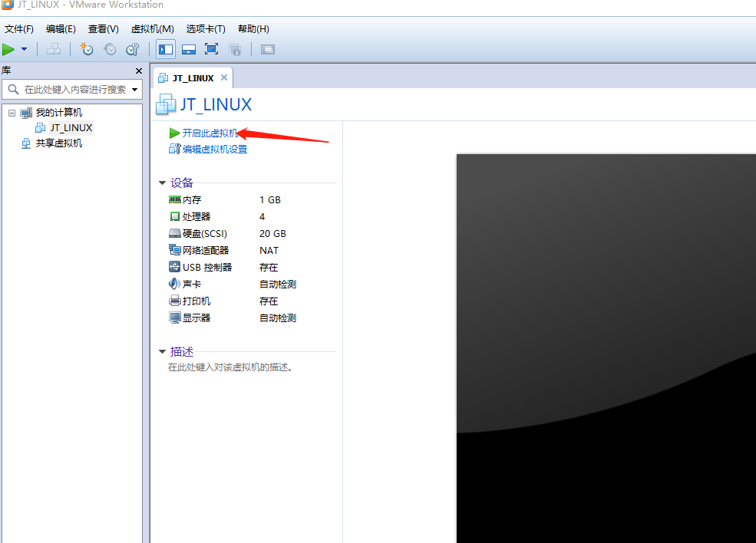Enter full screen mode icon

[x=211, y=49]
